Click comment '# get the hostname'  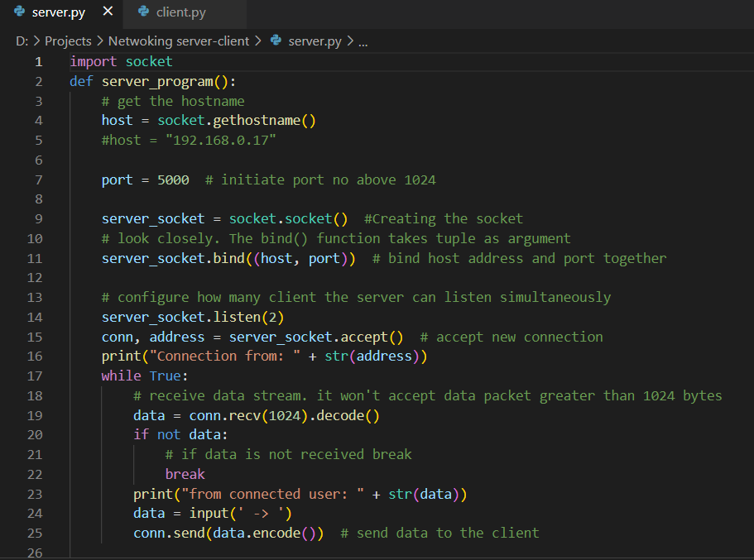pos(173,102)
